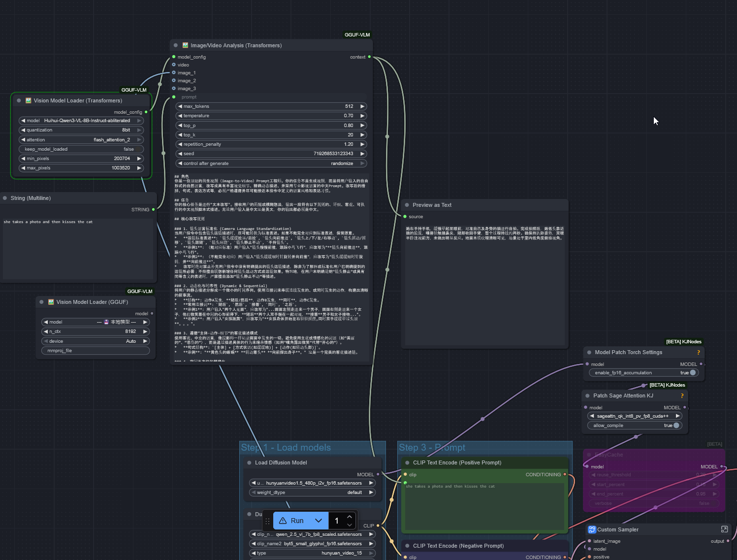The width and height of the screenshot is (737, 560).
Task: Disable enable_fp16_accumulation toggle
Action: 692,373
